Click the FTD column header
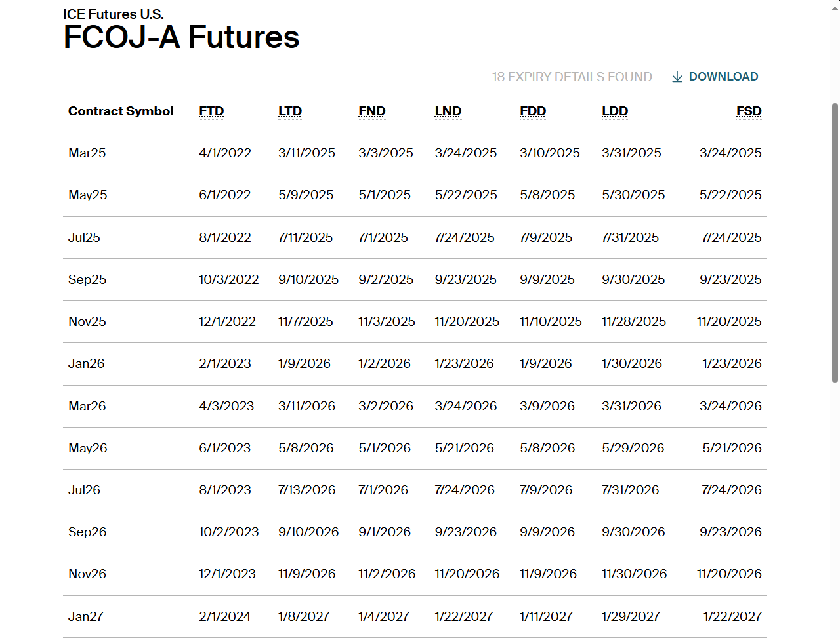The width and height of the screenshot is (840, 640). [211, 111]
